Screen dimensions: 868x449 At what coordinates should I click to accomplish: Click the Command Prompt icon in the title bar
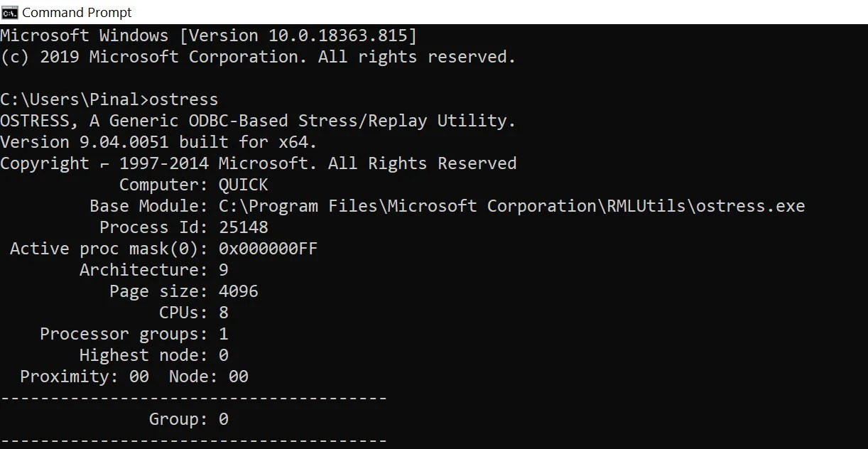(x=9, y=12)
